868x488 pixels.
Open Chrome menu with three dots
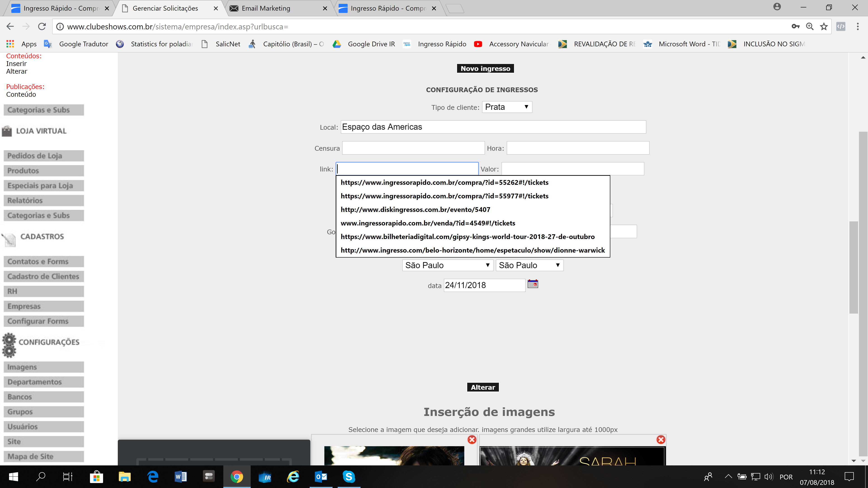point(858,27)
